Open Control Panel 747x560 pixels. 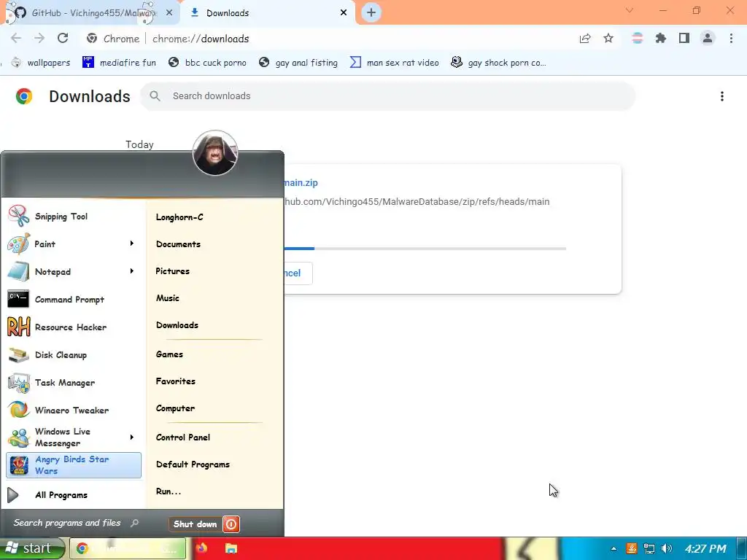183,437
